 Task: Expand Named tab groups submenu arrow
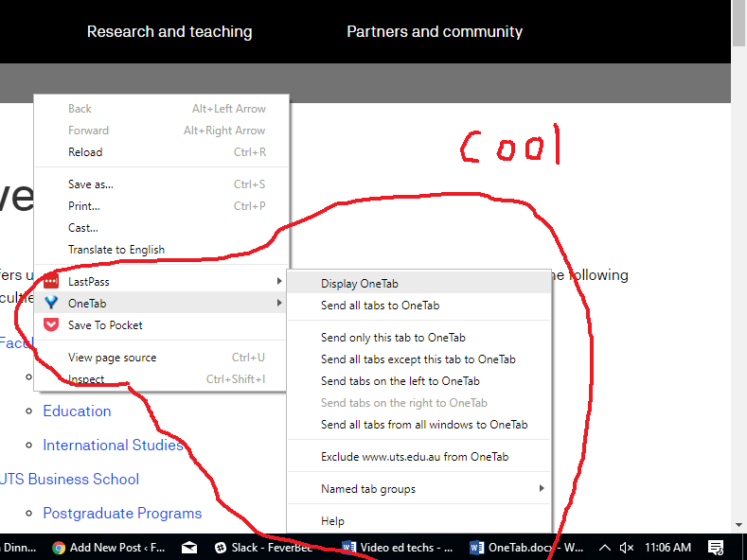(542, 488)
